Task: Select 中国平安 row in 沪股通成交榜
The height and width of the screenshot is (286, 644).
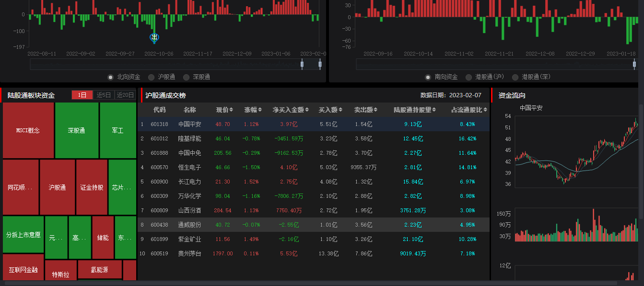Action: tap(314, 124)
